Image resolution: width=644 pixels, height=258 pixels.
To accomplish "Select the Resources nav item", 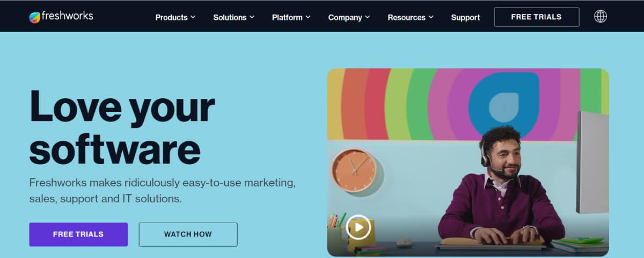I will (x=411, y=17).
